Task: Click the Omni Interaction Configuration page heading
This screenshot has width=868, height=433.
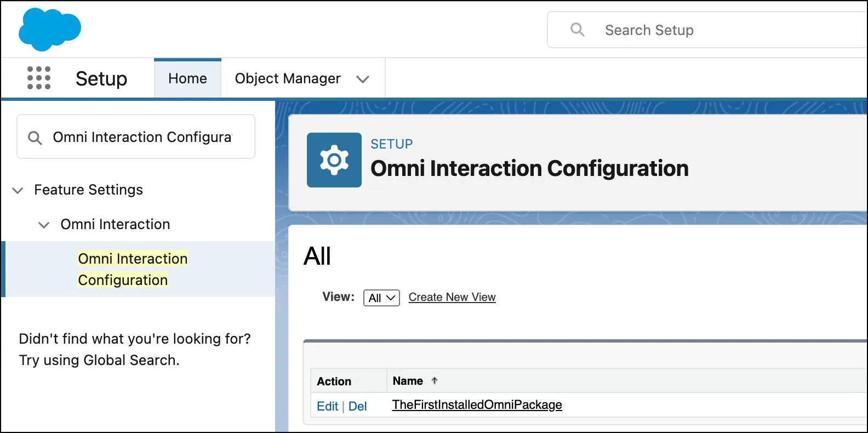Action: (529, 168)
